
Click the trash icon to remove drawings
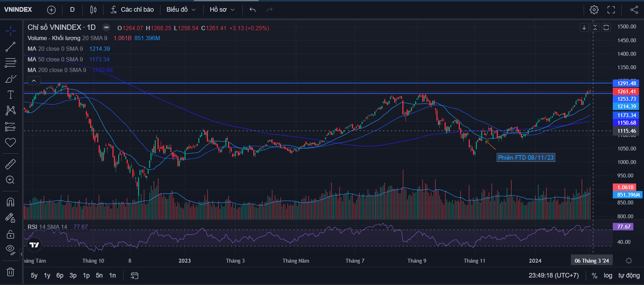click(x=11, y=272)
